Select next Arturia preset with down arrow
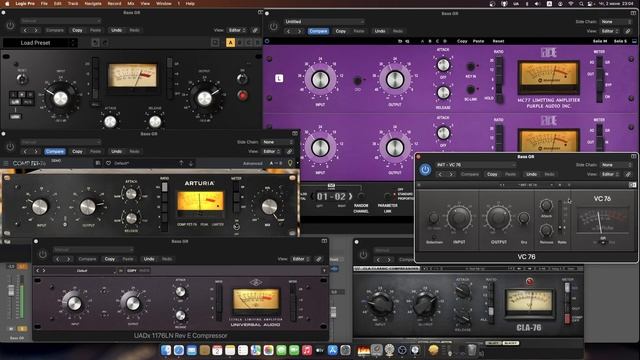The width and height of the screenshot is (640, 360). pos(191,163)
